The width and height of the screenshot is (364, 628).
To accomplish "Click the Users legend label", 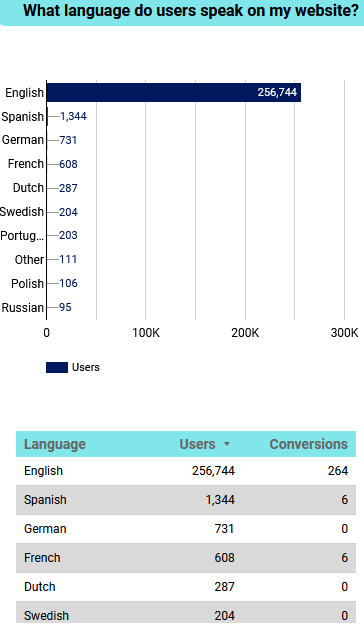I will click(x=86, y=367).
